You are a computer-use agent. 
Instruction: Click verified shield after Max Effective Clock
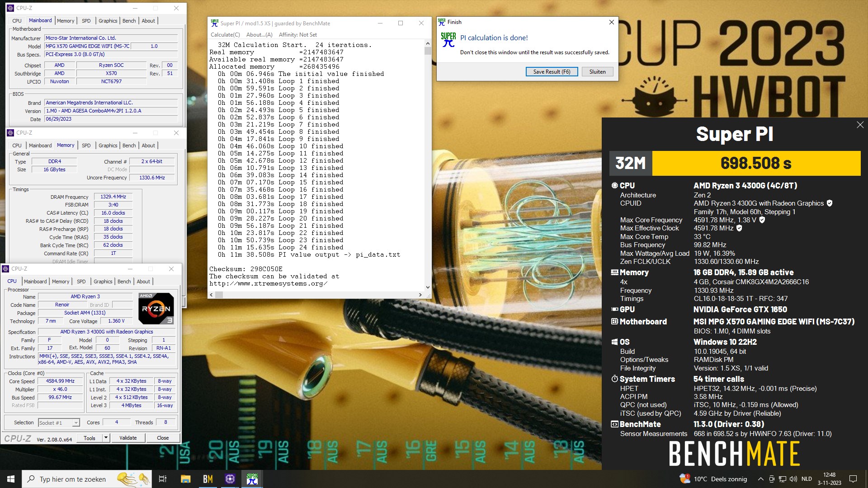click(739, 228)
